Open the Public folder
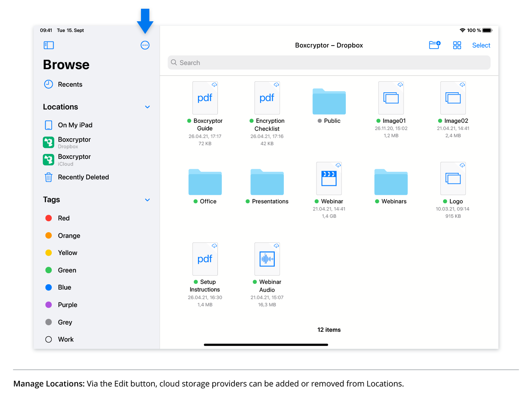This screenshot has width=532, height=399. 329,101
